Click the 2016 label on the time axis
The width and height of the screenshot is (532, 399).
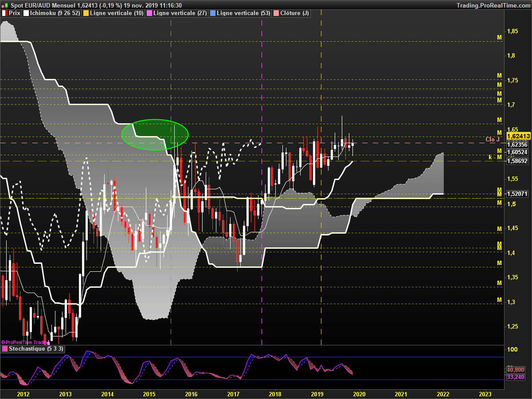[x=191, y=394]
